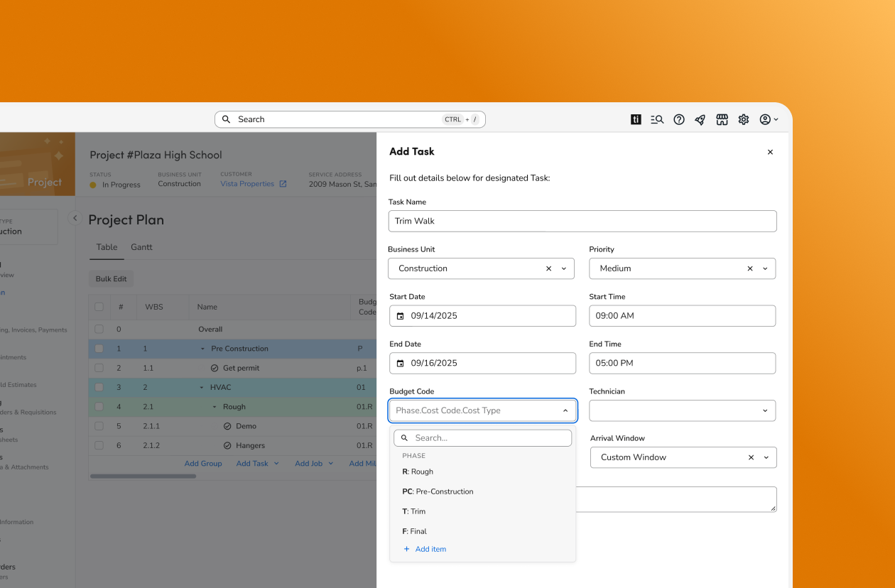Check the Rough row checkbox

[99, 407]
